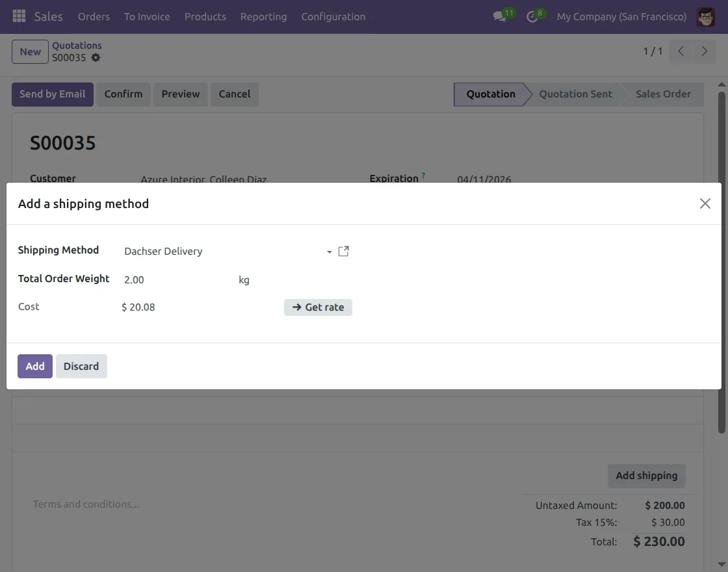Open Dachser Delivery record via external link icon
This screenshot has height=572, width=728.
pyautogui.click(x=343, y=251)
